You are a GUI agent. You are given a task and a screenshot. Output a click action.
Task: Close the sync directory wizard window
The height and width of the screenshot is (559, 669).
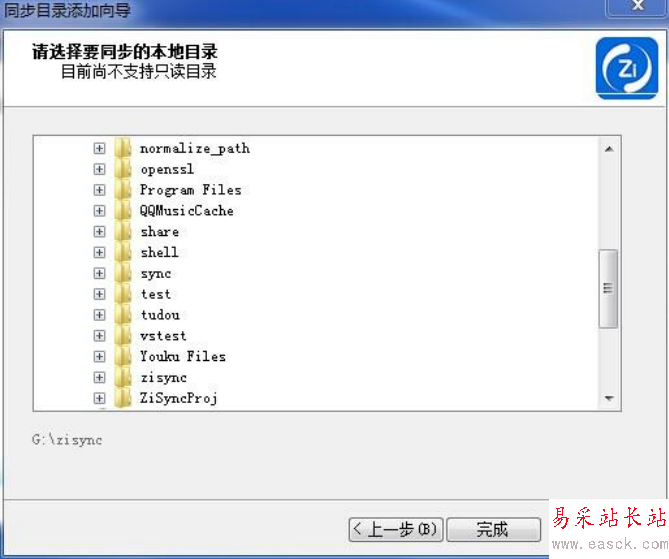[x=637, y=6]
